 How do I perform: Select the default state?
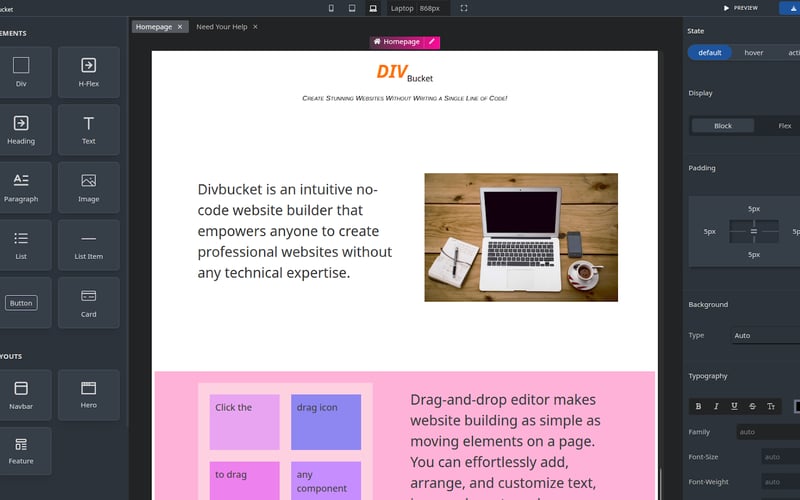pyautogui.click(x=710, y=53)
